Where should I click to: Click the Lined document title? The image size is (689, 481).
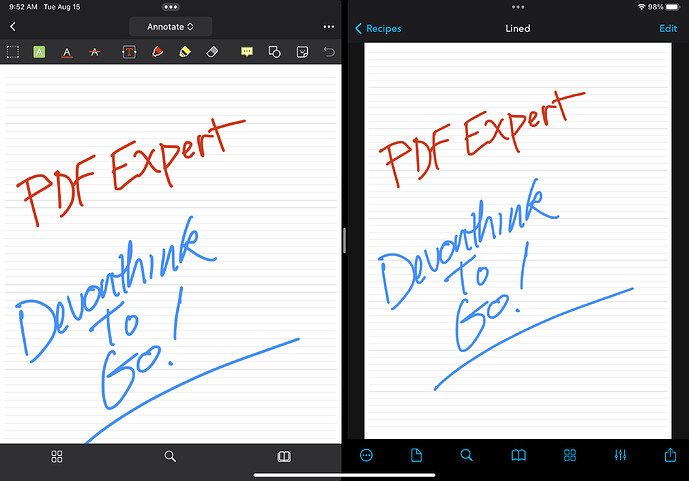click(518, 29)
